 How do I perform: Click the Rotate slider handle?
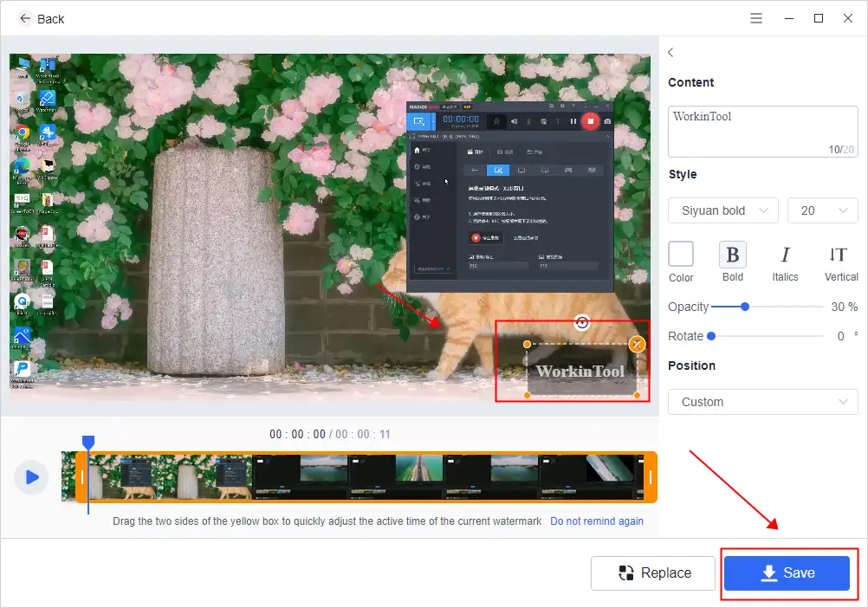(711, 336)
